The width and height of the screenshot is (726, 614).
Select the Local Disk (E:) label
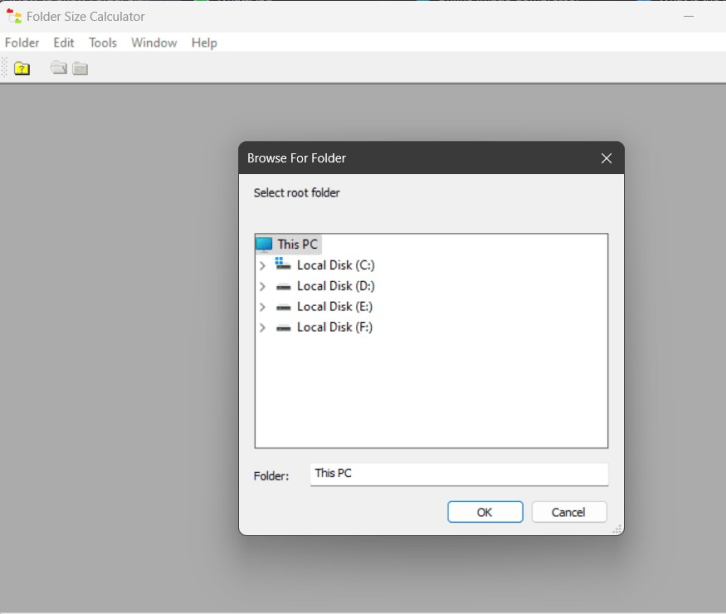point(335,307)
